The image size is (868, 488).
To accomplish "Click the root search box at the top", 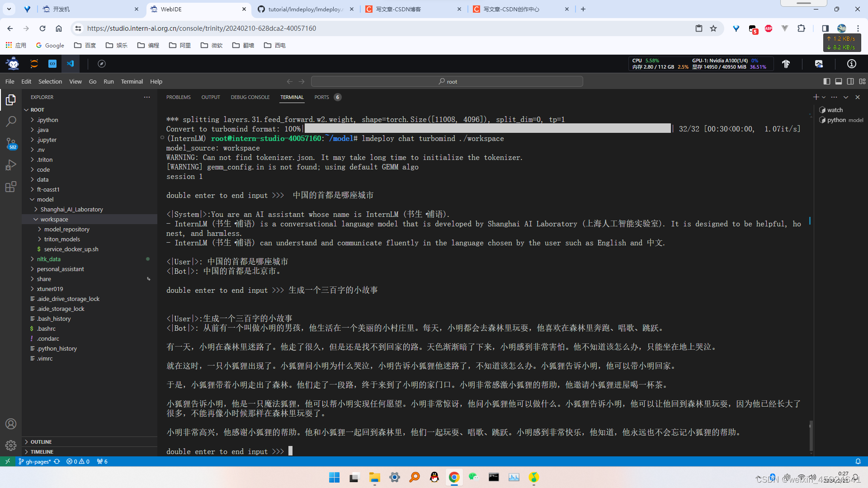I will click(447, 81).
